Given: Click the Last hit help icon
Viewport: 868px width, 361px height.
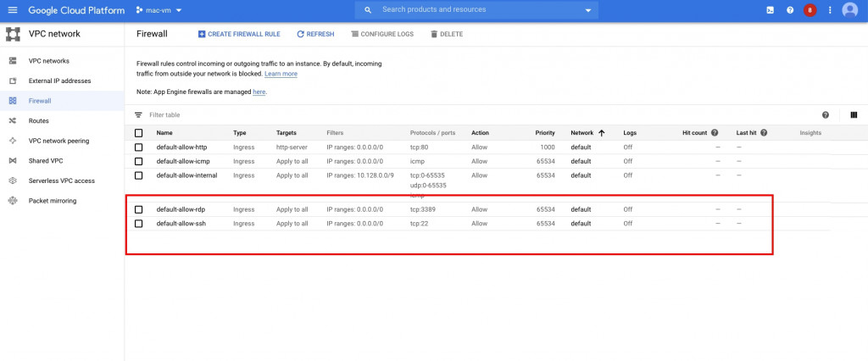Looking at the screenshot, I should (764, 133).
